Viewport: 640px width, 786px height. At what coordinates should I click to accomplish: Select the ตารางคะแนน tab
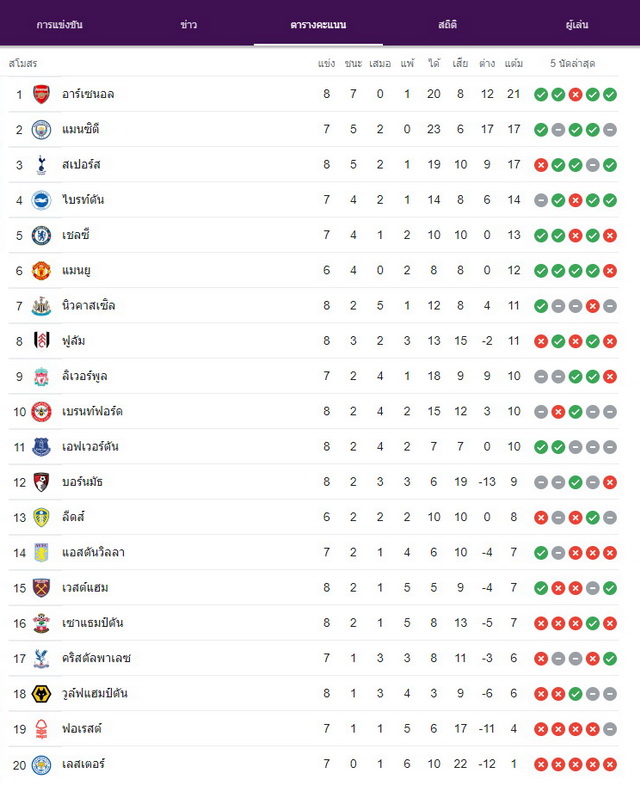(x=318, y=25)
